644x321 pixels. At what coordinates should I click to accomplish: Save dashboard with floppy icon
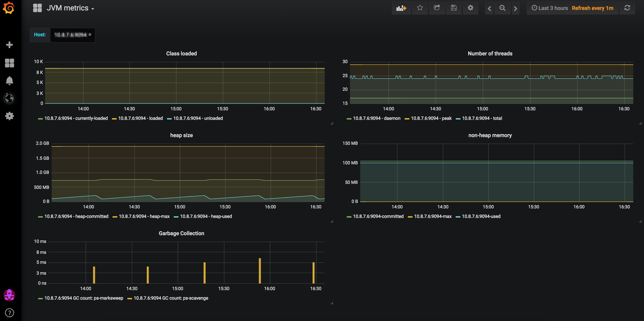click(453, 8)
